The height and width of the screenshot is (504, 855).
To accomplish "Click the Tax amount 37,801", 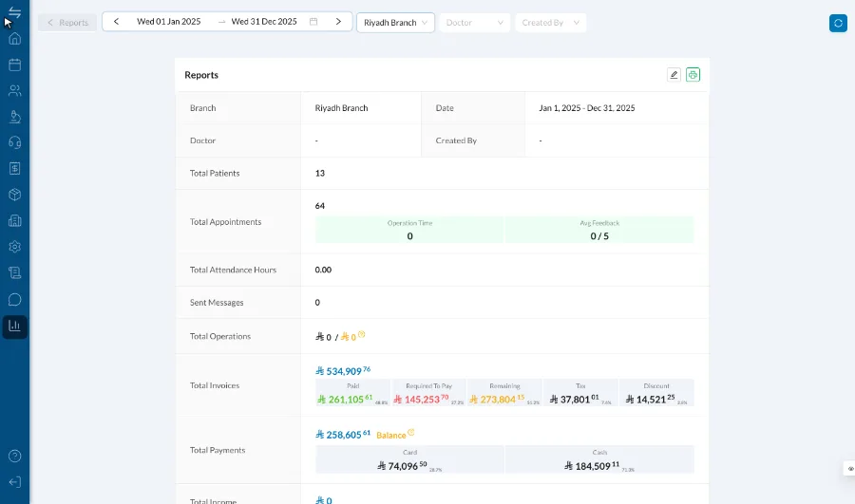I will click(574, 400).
